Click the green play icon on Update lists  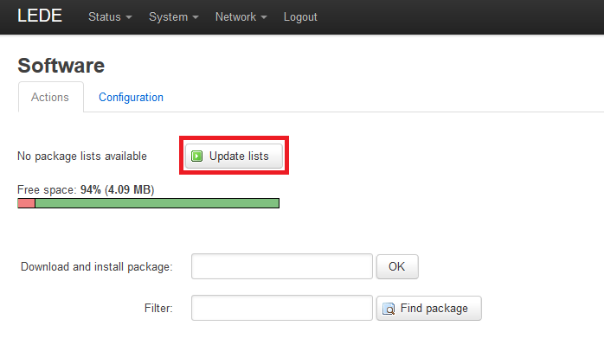[196, 156]
